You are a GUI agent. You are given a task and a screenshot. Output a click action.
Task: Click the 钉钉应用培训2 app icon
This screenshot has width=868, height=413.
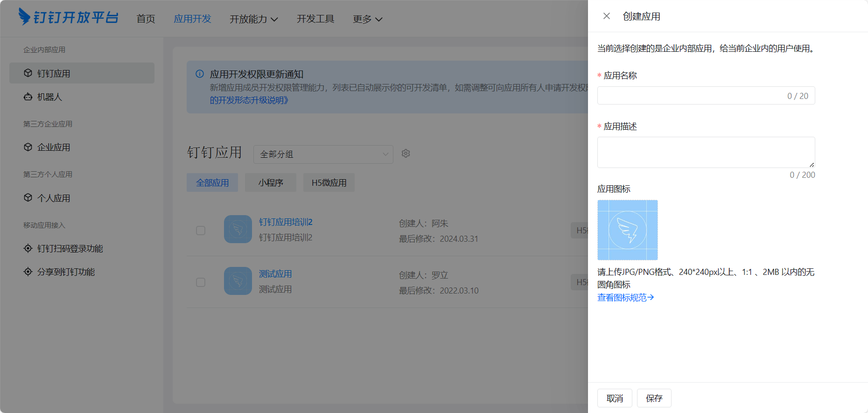(x=238, y=229)
